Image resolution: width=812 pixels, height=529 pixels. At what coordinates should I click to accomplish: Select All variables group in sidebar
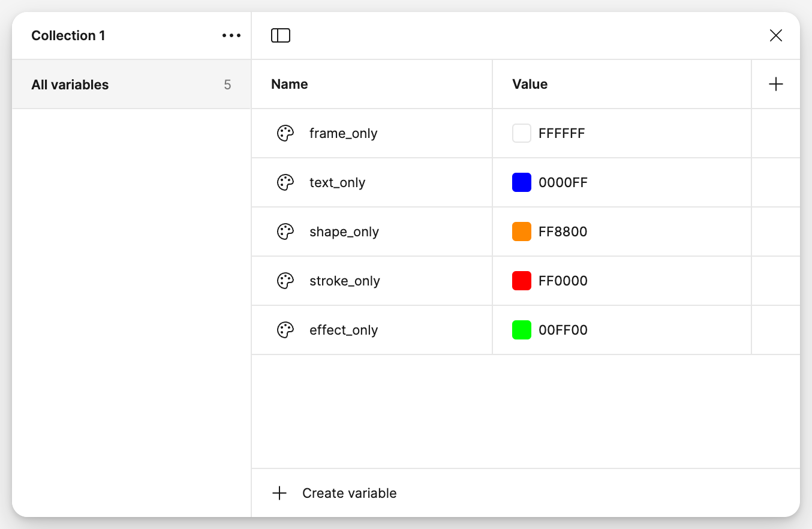pyautogui.click(x=131, y=85)
